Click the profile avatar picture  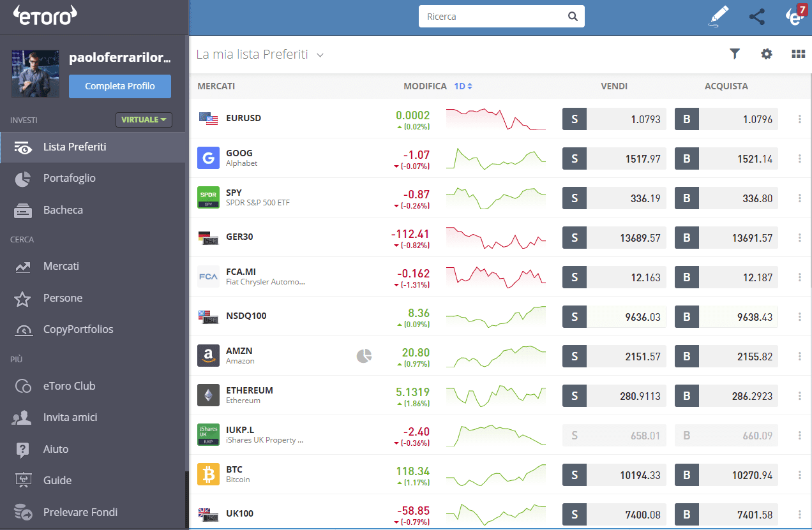[35, 73]
